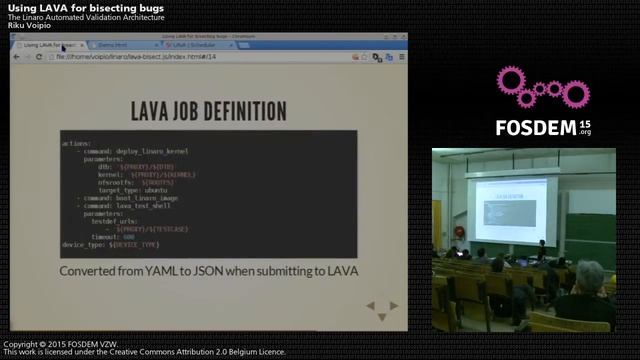The width and height of the screenshot is (640, 360).
Task: Switch to the Demo.html tab
Action: 124,45
